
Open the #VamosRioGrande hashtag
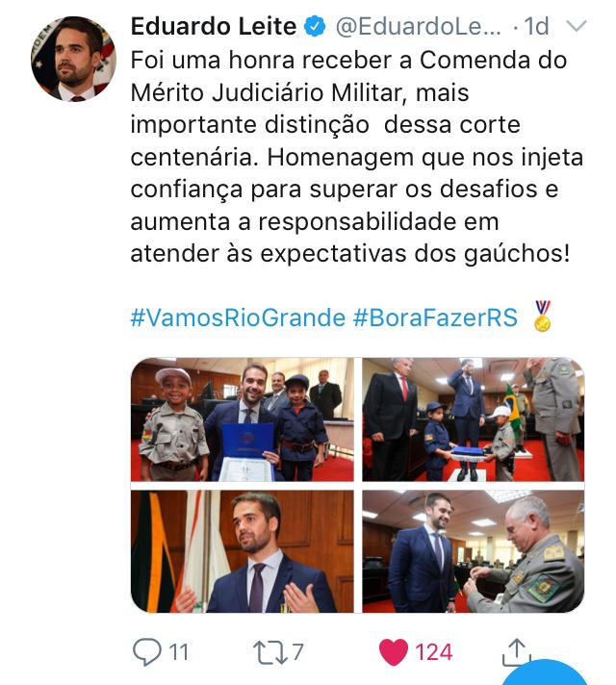238,317
